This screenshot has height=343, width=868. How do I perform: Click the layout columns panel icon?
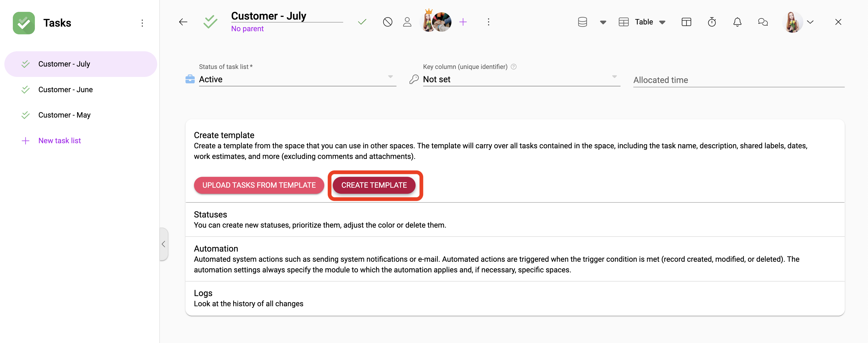point(686,22)
